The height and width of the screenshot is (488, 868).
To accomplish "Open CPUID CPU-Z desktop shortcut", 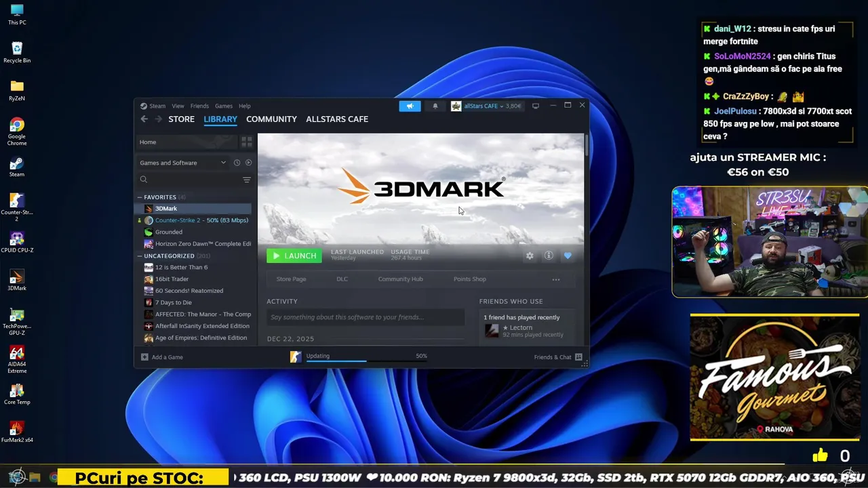I will 17,243.
